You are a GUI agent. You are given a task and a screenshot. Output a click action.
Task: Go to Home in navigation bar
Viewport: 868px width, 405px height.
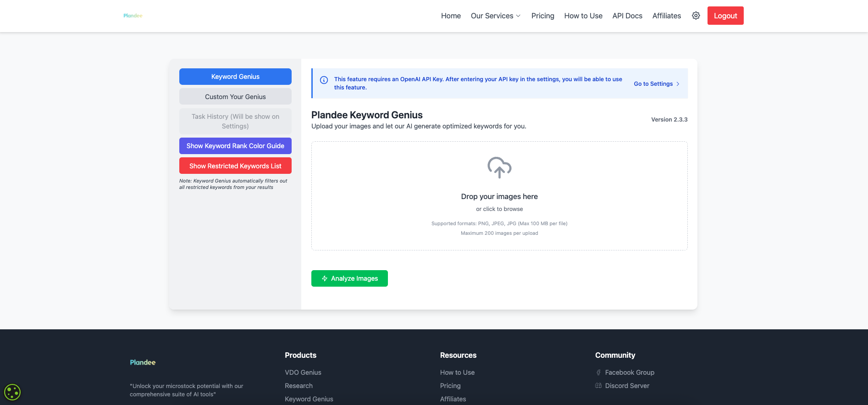(x=451, y=16)
